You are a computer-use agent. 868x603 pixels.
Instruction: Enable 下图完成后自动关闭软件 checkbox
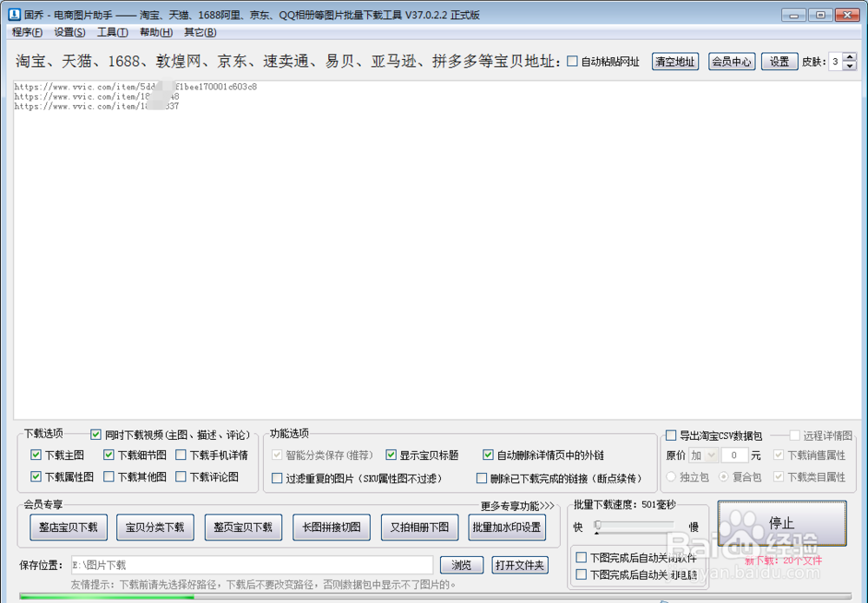pyautogui.click(x=582, y=557)
